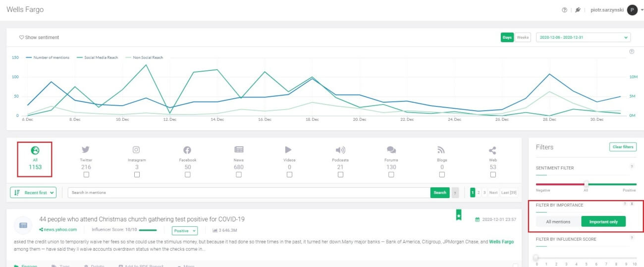
Task: Check the News source checkbox
Action: [239, 174]
